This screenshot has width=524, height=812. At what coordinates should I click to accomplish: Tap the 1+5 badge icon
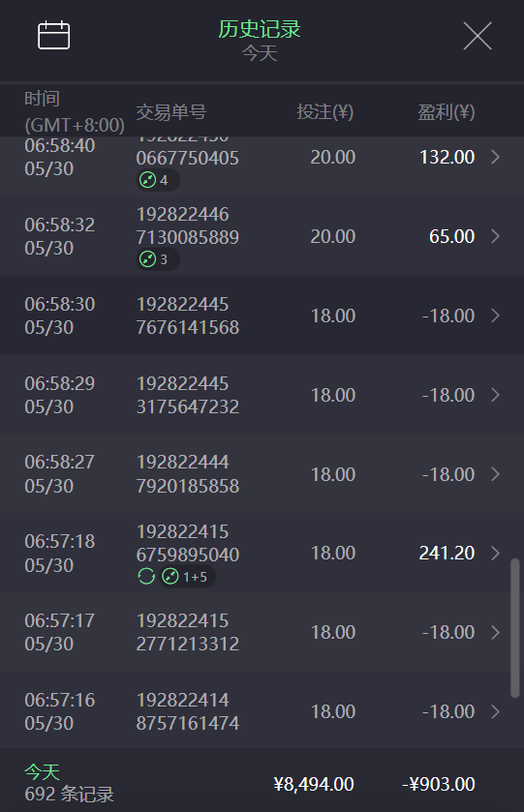170,577
